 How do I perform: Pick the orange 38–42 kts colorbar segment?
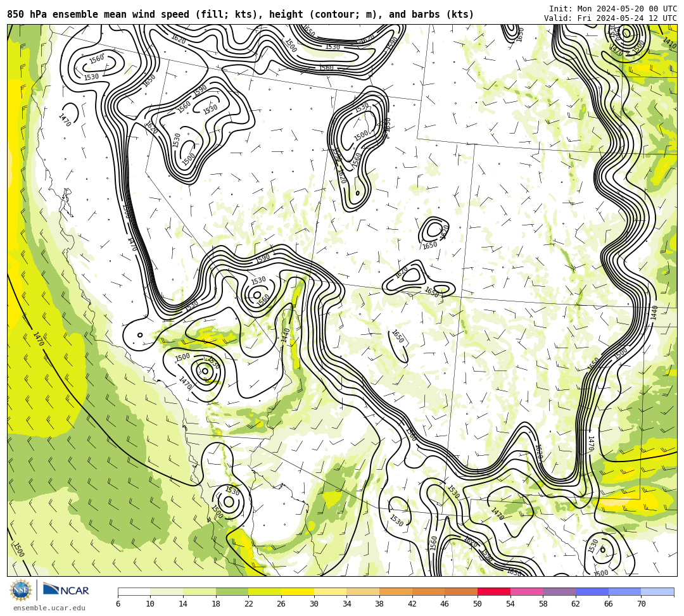click(396, 591)
